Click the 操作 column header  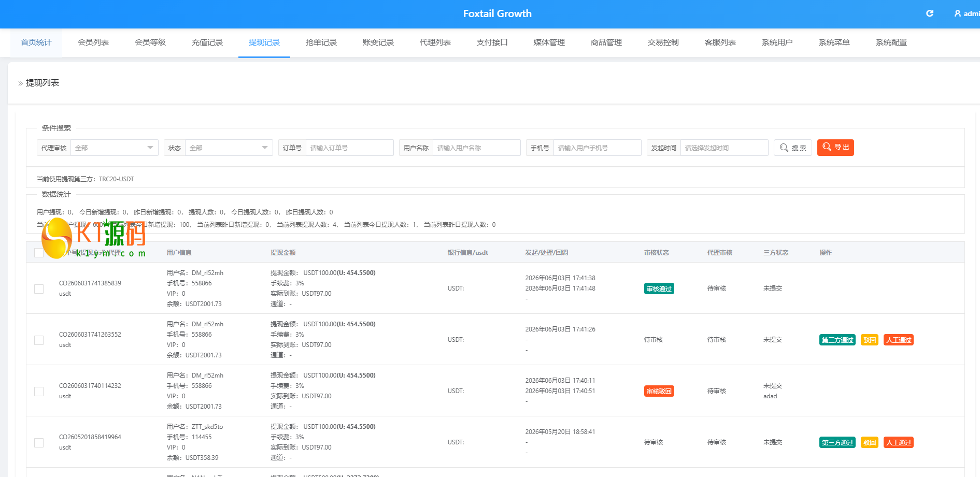[x=826, y=253]
